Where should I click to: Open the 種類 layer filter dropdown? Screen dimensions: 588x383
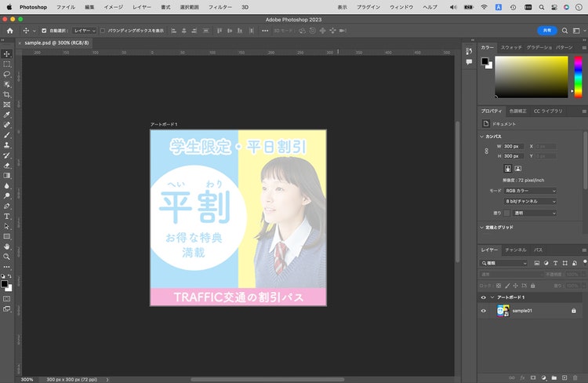click(503, 263)
